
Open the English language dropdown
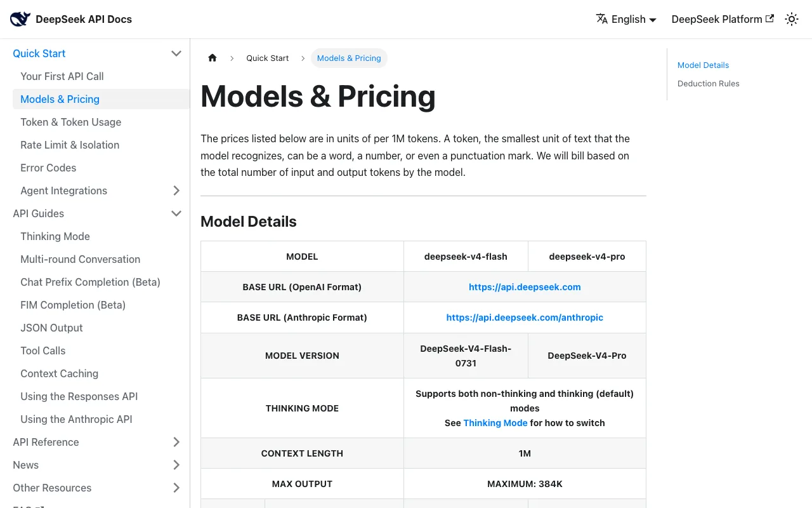pyautogui.click(x=626, y=19)
